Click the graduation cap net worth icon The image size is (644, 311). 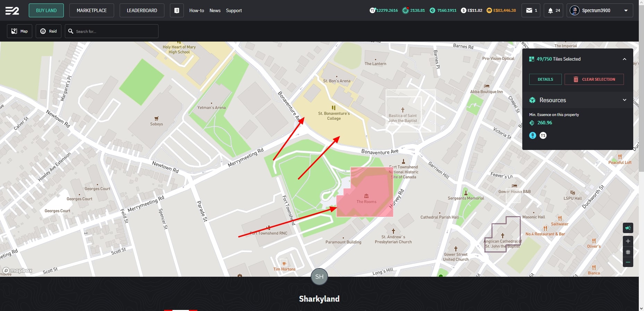pyautogui.click(x=489, y=10)
